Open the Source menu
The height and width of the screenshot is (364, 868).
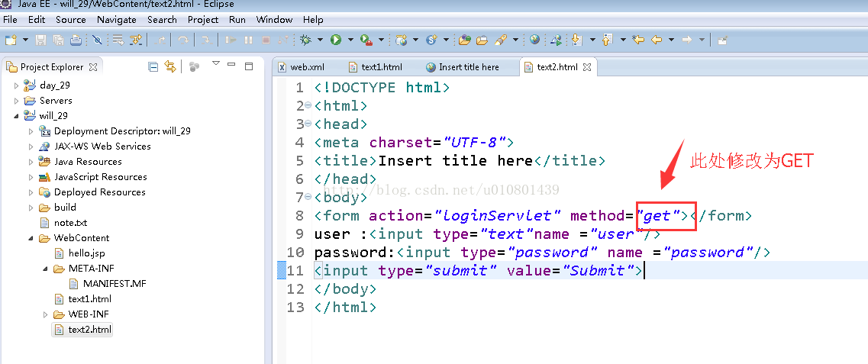click(x=71, y=19)
